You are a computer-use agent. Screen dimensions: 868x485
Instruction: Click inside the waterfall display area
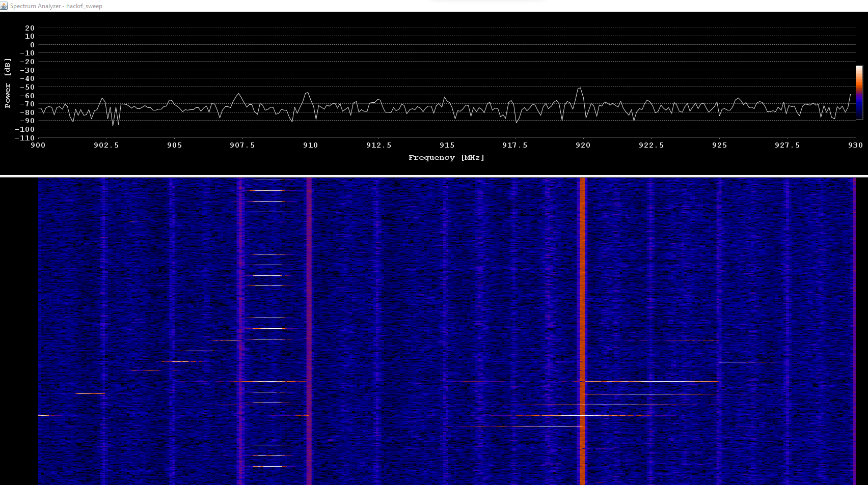(x=408, y=305)
